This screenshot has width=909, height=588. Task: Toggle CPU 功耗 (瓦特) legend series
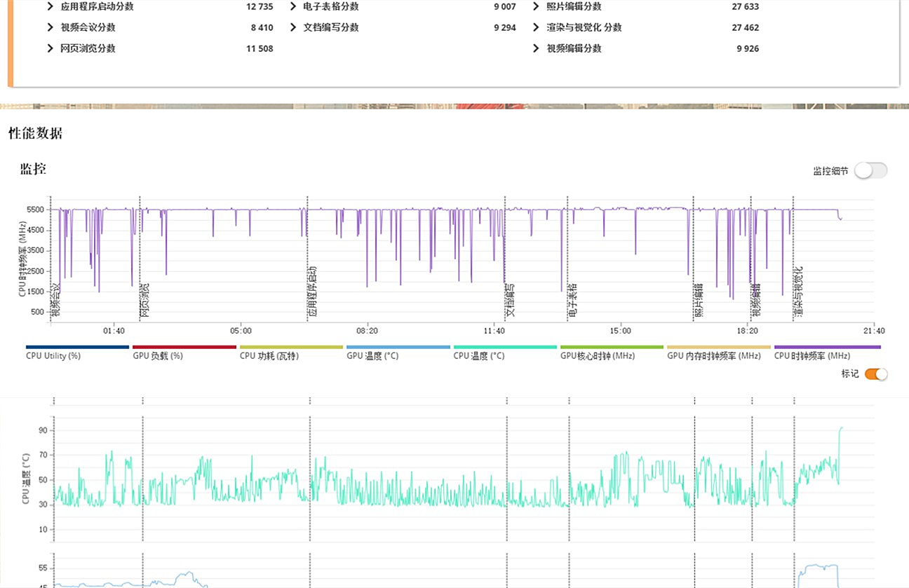[x=269, y=355]
